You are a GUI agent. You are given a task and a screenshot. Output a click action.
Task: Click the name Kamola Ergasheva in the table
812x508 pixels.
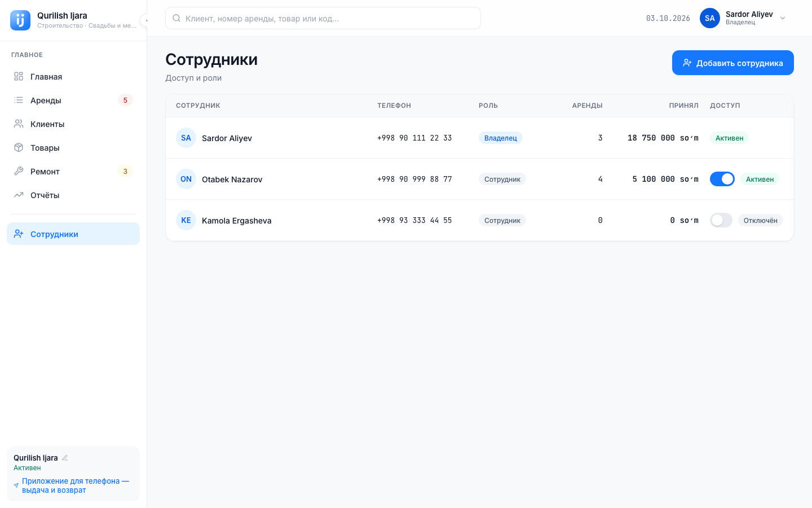click(x=237, y=221)
